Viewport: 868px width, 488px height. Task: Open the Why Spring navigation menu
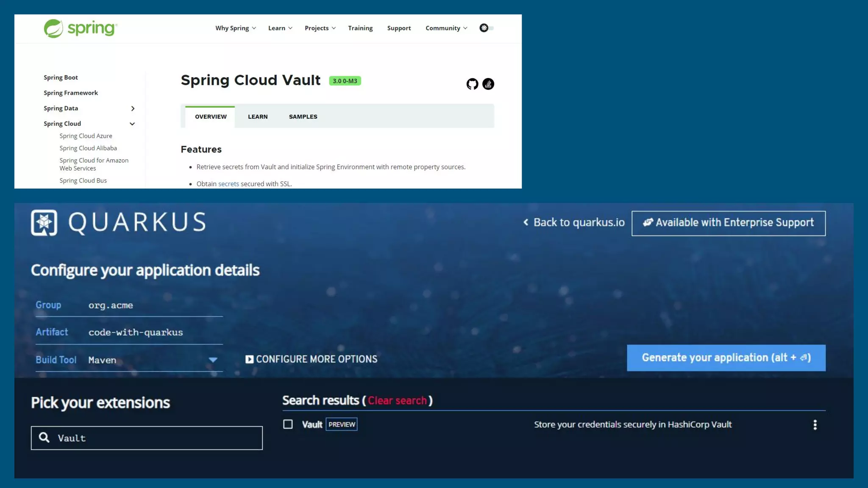235,28
